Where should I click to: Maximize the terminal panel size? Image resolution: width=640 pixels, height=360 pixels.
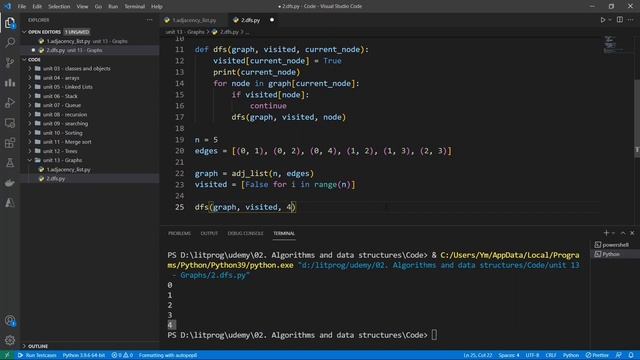[x=623, y=233]
